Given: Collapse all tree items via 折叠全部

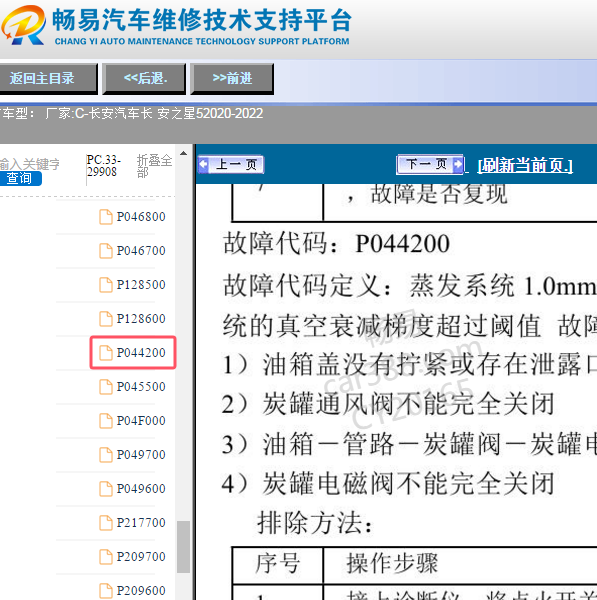Looking at the screenshot, I should tap(155, 166).
